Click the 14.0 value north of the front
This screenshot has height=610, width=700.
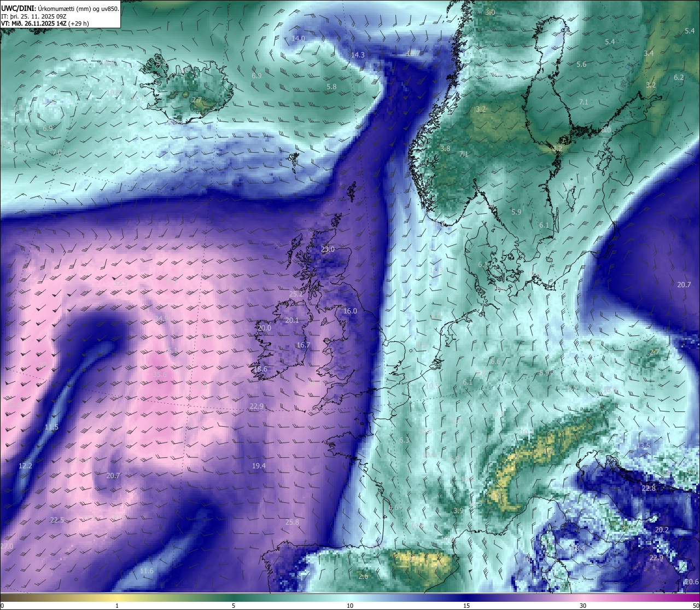[x=298, y=38]
